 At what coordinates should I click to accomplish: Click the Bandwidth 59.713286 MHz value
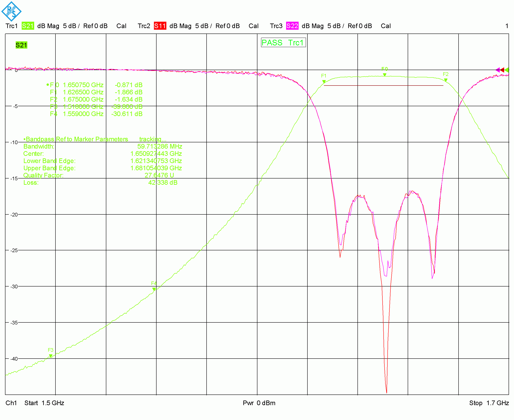pyautogui.click(x=160, y=146)
